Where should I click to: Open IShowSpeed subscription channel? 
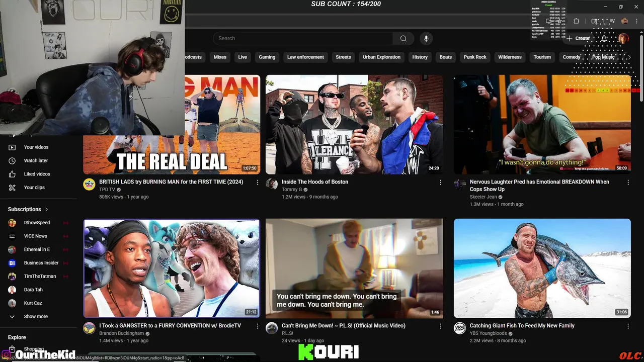(37, 223)
